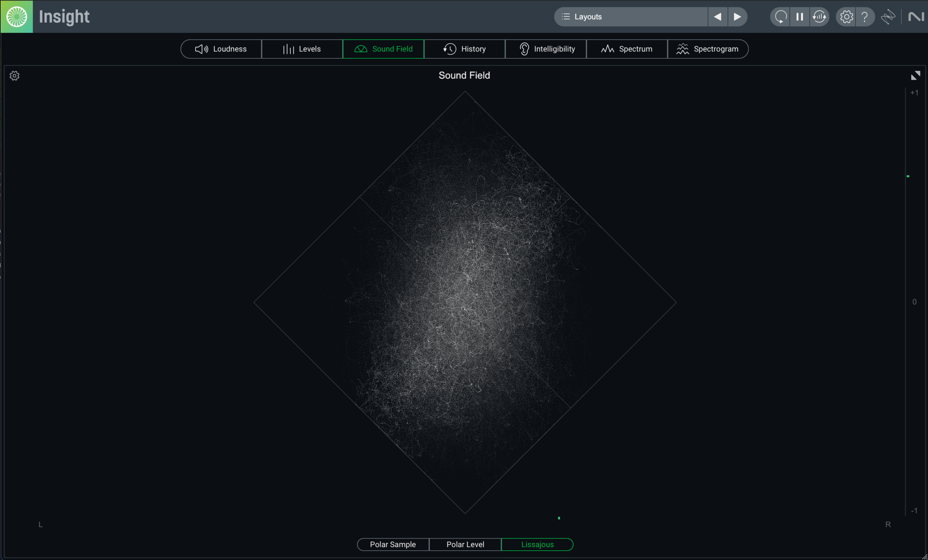Open the Spectrogram tab
Image resolution: width=928 pixels, height=560 pixels.
click(708, 49)
